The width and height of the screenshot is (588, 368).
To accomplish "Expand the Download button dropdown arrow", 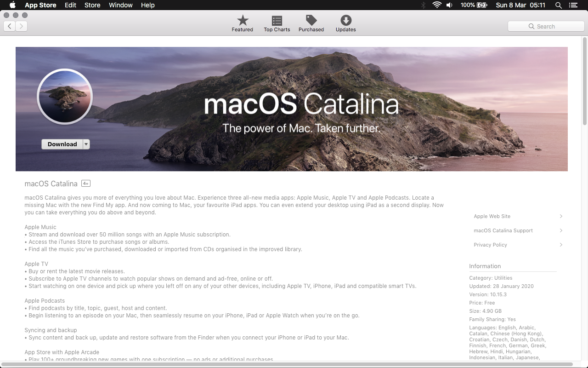I will (x=86, y=144).
